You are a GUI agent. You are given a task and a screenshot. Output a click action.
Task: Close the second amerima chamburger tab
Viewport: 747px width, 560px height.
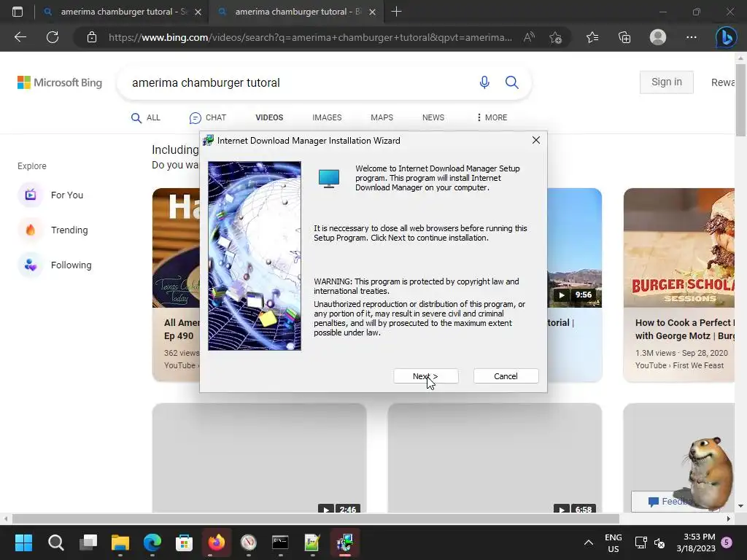click(373, 12)
